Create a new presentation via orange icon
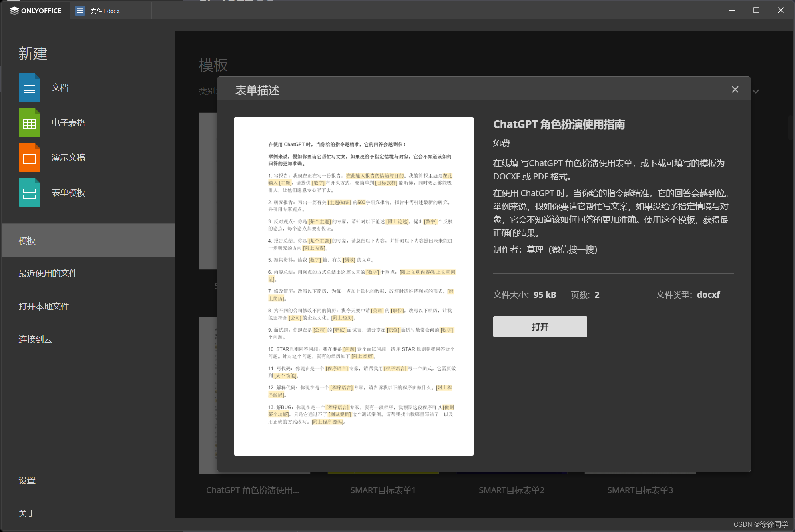 (x=29, y=157)
